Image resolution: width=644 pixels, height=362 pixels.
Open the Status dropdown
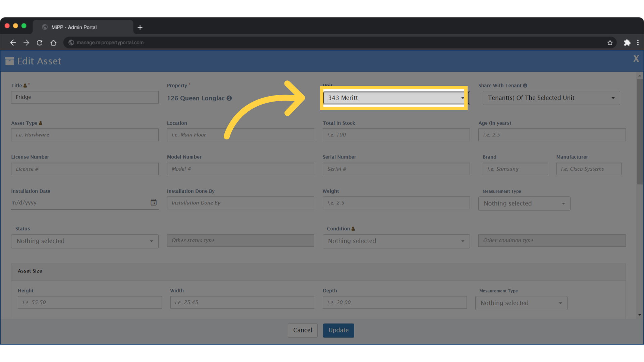coord(85,241)
